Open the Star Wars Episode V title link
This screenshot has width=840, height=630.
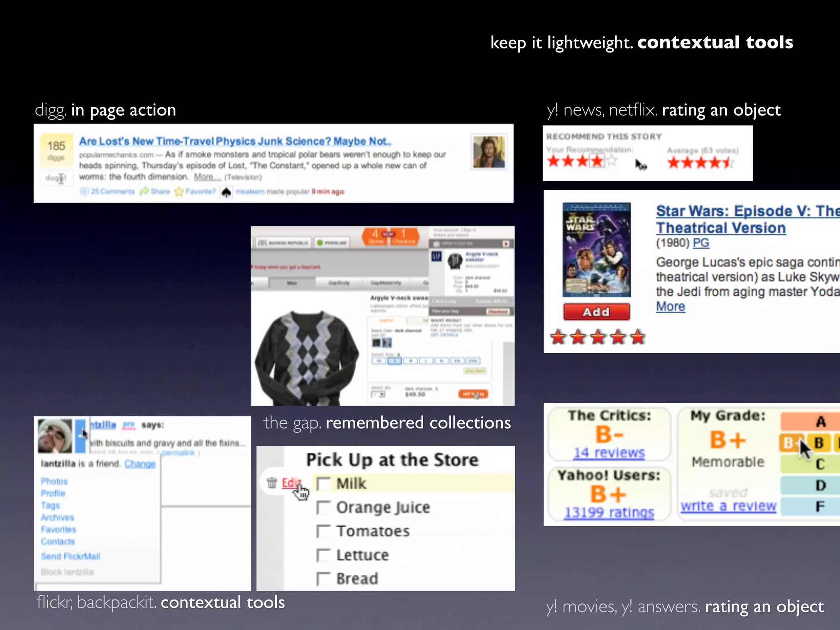747,219
